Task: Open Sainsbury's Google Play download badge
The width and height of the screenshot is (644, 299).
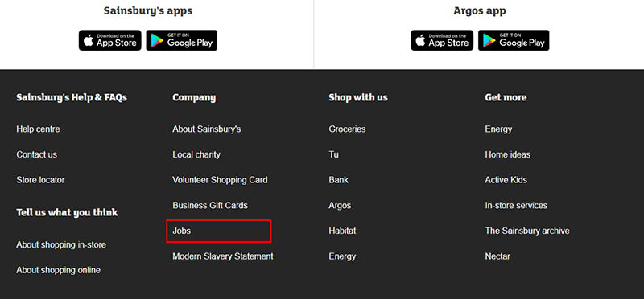Action: (x=182, y=40)
